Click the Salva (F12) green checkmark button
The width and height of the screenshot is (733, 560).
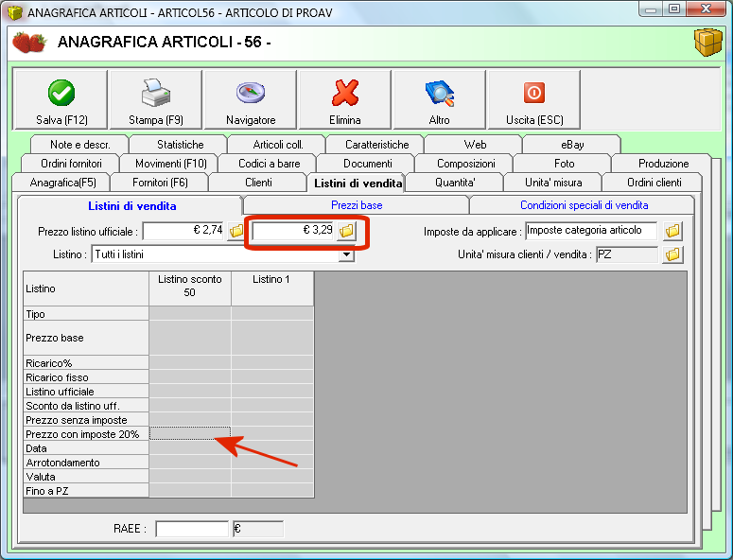click(x=61, y=99)
